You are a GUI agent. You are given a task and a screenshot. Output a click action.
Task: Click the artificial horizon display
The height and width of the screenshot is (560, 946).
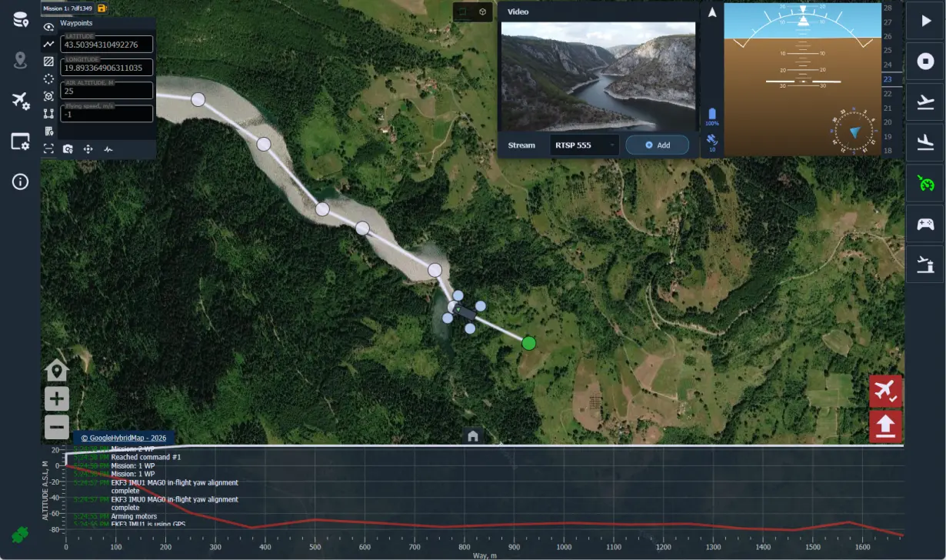802,79
